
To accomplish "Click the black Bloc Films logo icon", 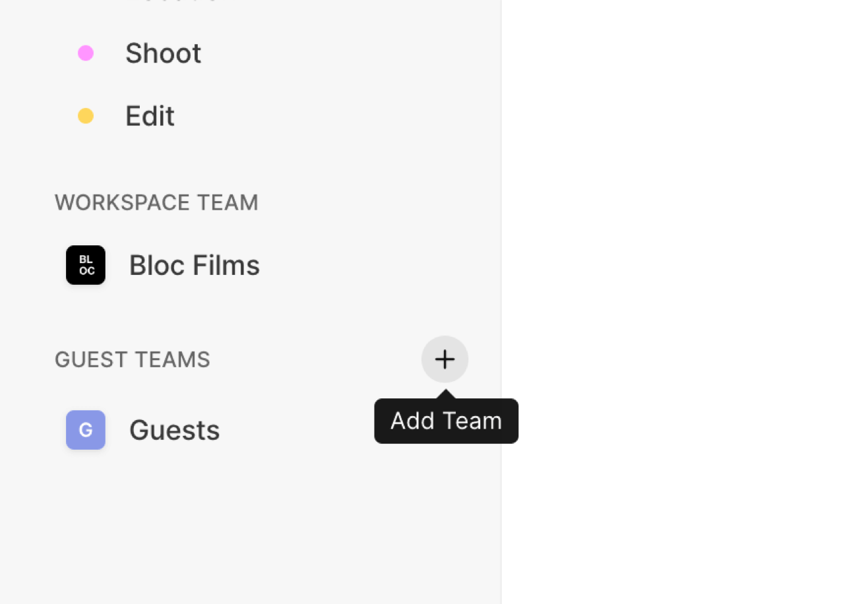I will pos(86,265).
